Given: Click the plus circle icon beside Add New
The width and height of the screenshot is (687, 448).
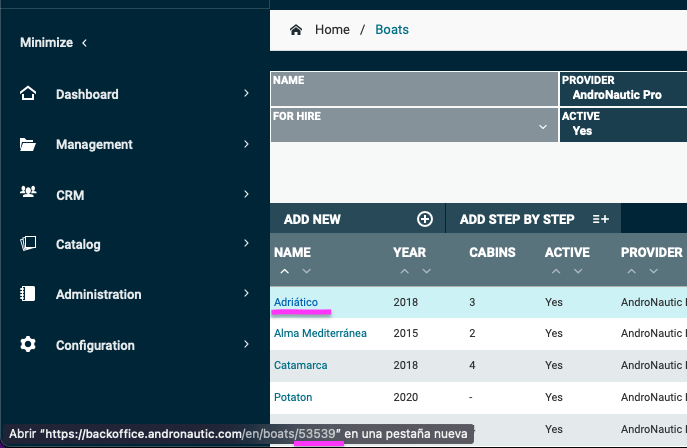Looking at the screenshot, I should pos(424,219).
